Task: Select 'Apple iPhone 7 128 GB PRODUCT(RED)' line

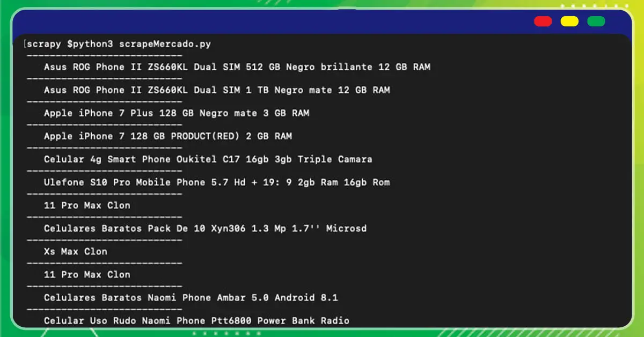Action: pos(168,136)
